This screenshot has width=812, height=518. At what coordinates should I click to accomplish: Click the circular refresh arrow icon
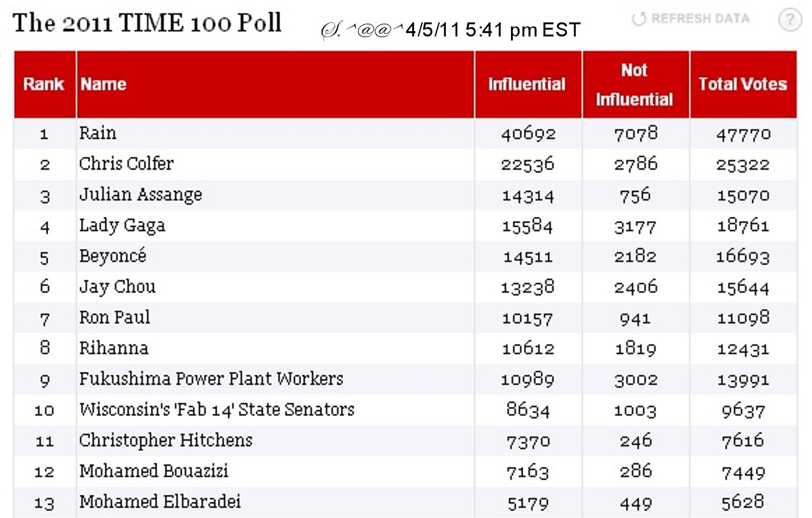click(x=638, y=19)
